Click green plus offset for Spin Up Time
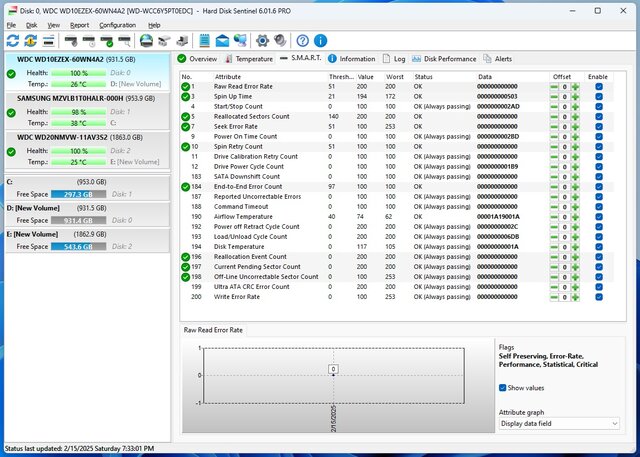This screenshot has height=457, width=640. click(x=576, y=97)
